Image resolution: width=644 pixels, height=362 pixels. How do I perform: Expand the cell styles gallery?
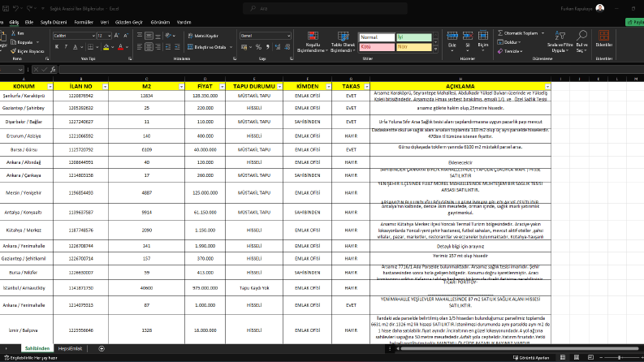435,50
